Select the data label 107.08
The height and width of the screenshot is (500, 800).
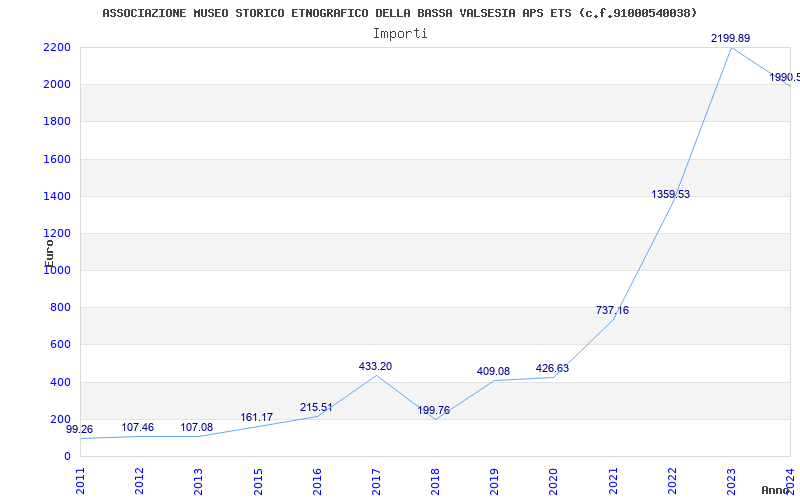196,428
